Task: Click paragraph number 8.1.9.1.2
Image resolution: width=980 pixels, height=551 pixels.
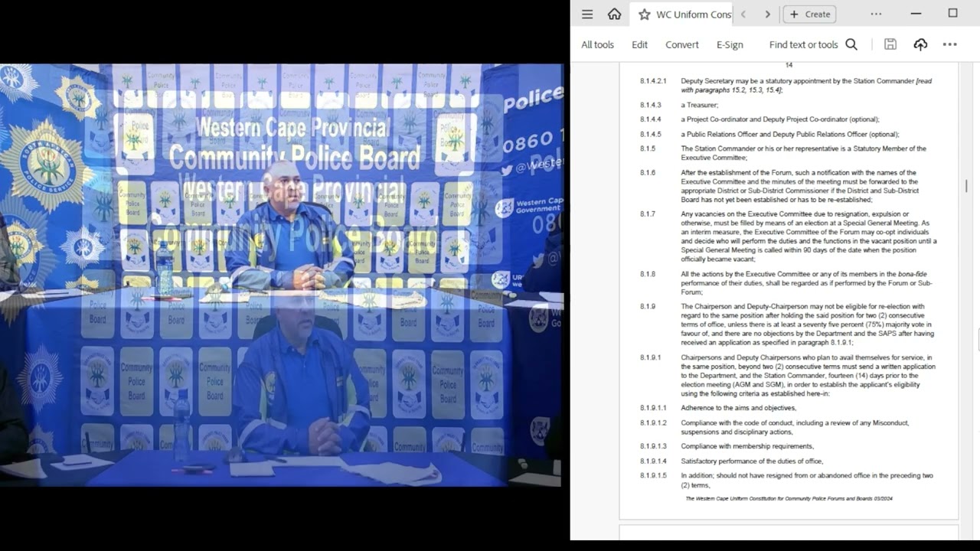Action: click(653, 423)
